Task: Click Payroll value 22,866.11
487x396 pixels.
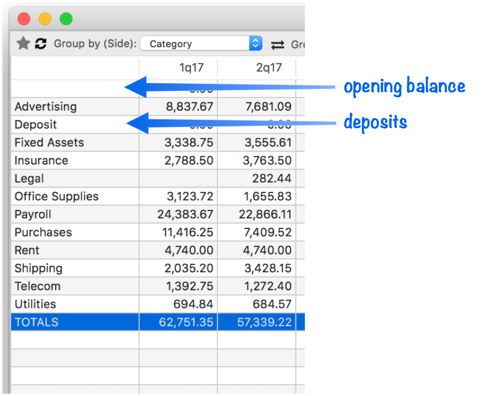Action: [x=265, y=214]
